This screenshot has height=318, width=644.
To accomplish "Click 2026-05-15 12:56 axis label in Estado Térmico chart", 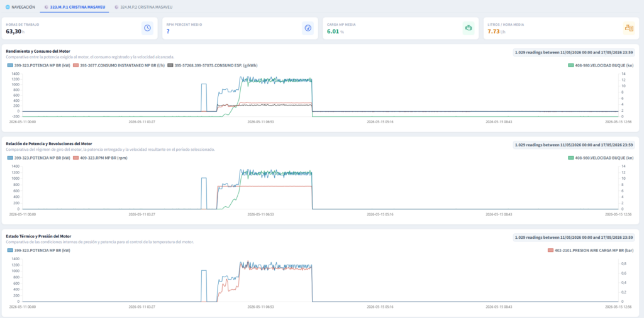I will click(618, 307).
